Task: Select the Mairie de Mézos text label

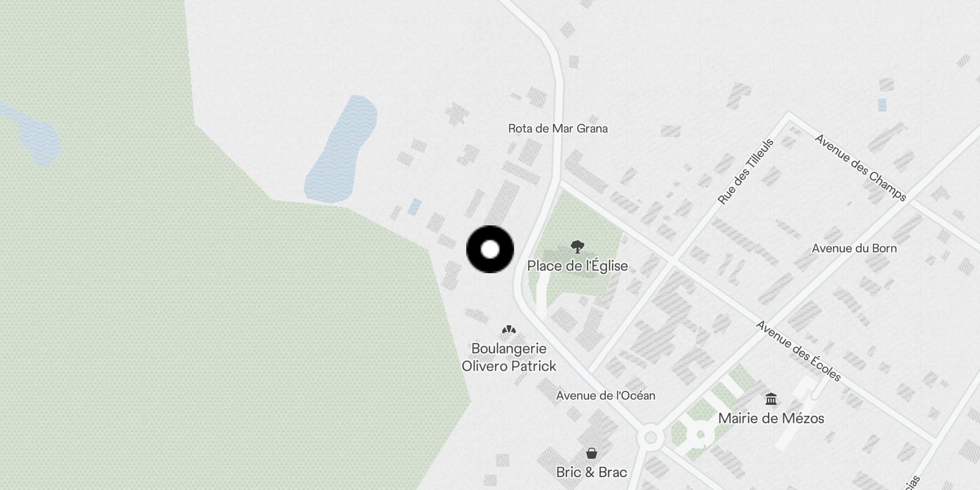Action: click(x=771, y=418)
